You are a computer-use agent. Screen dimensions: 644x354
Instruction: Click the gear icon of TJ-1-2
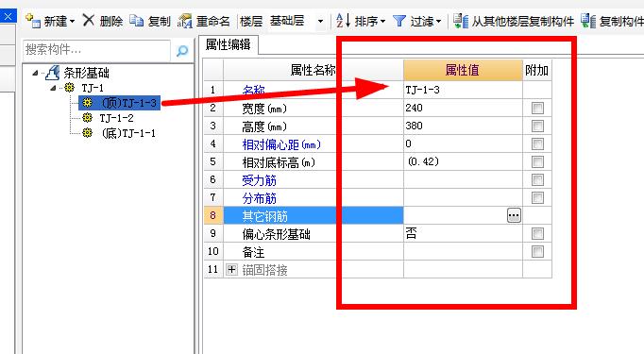pyautogui.click(x=87, y=118)
